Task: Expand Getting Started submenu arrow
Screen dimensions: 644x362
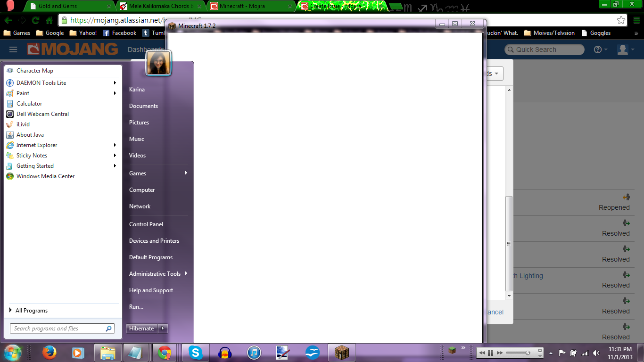Action: [x=115, y=166]
